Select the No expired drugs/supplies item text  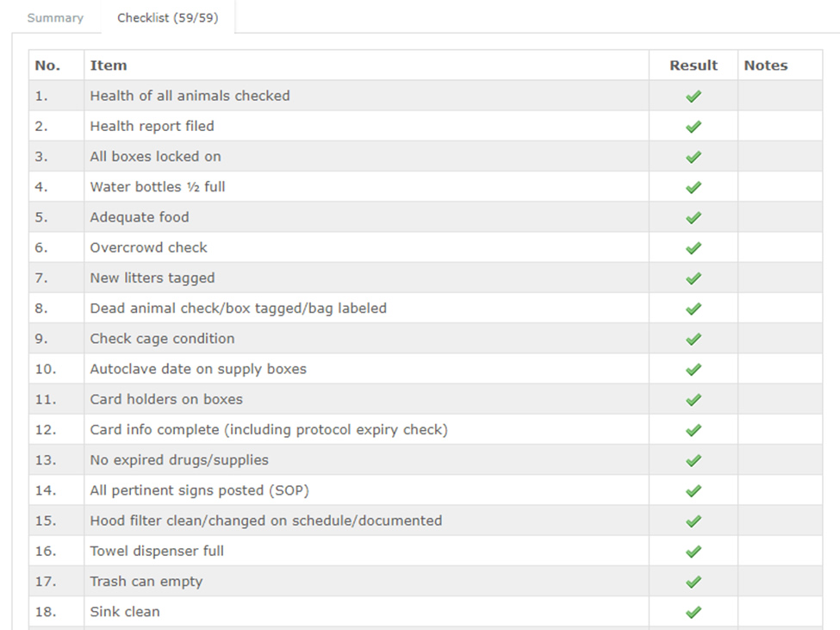179,460
